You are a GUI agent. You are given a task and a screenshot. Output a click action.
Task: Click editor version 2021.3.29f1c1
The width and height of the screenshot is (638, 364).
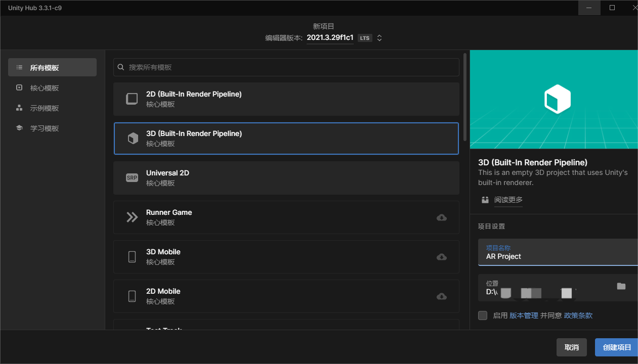tap(330, 38)
